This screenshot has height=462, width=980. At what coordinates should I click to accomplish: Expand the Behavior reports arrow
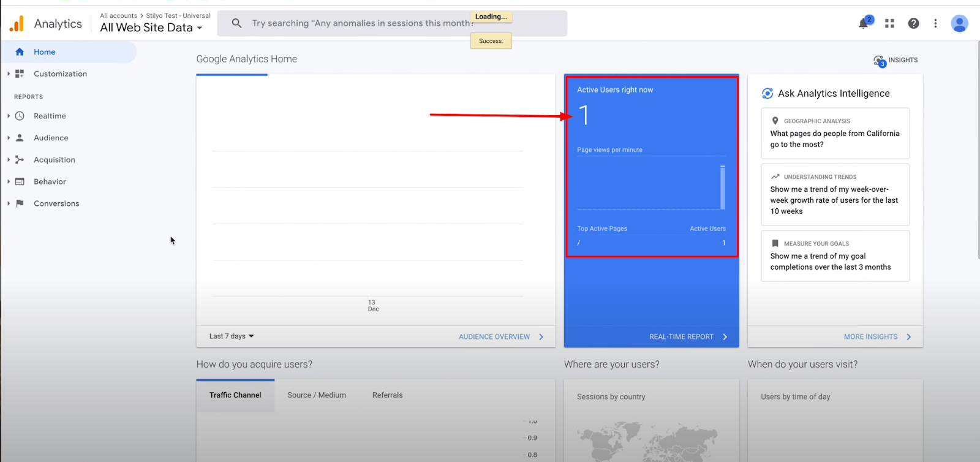(x=9, y=181)
